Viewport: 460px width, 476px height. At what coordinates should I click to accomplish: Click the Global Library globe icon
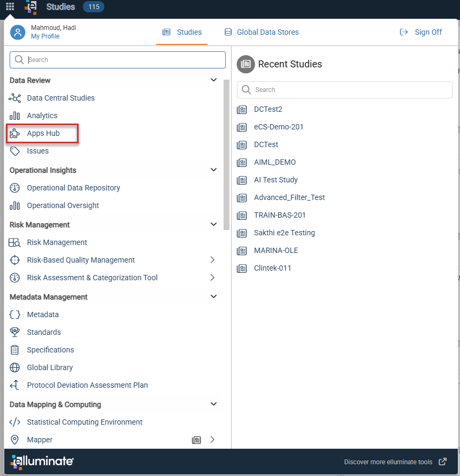pos(14,367)
